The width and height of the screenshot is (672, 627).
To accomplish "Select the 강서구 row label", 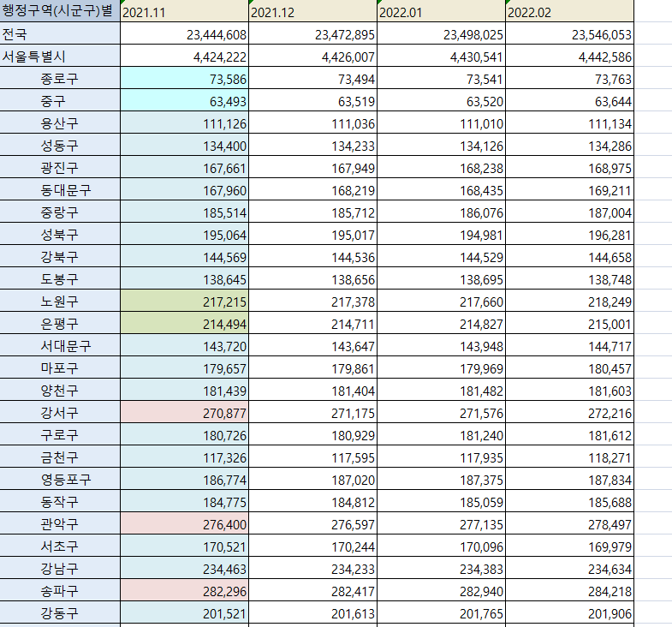I will pos(60,412).
